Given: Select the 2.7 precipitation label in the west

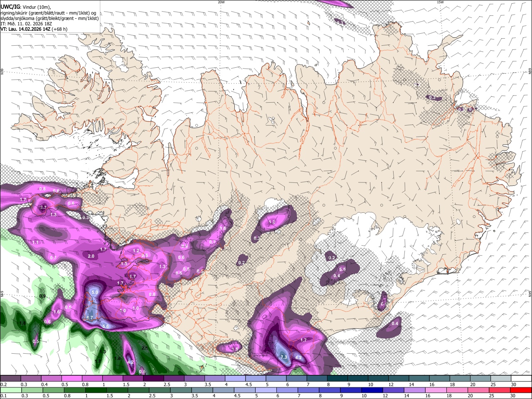Looking at the screenshot, I should tap(43, 207).
